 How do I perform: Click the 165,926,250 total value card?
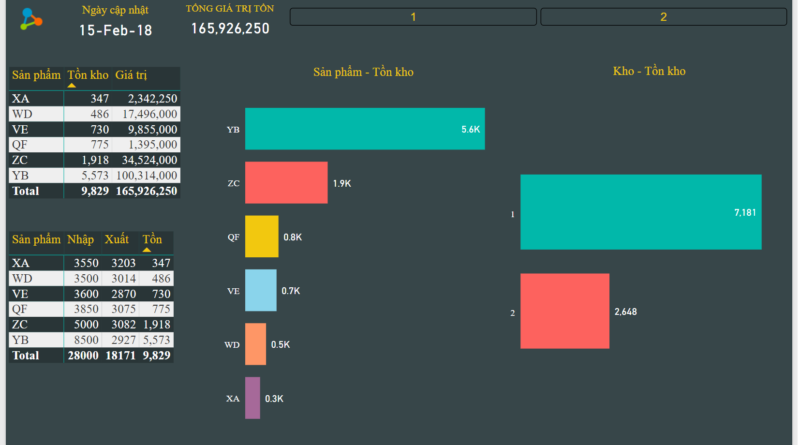pyautogui.click(x=230, y=29)
